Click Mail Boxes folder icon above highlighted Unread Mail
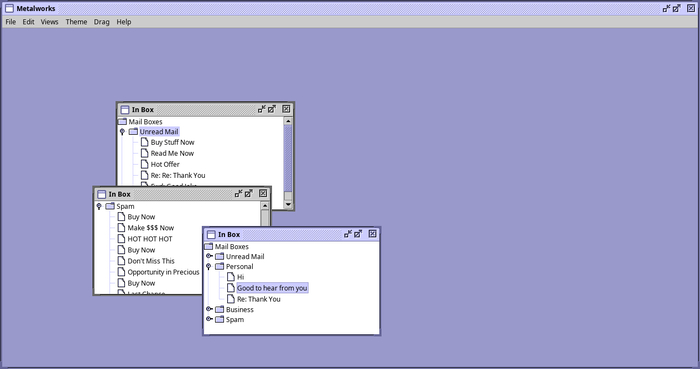This screenshot has width=700, height=369. [x=122, y=121]
